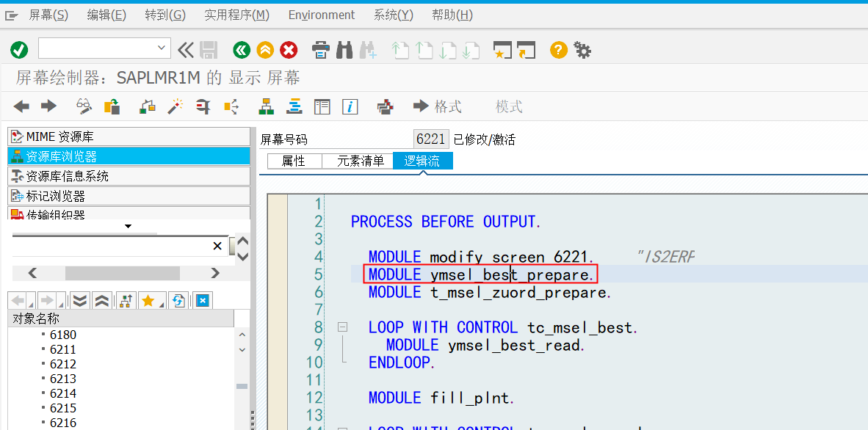Open the search field history triangle

pos(128,226)
